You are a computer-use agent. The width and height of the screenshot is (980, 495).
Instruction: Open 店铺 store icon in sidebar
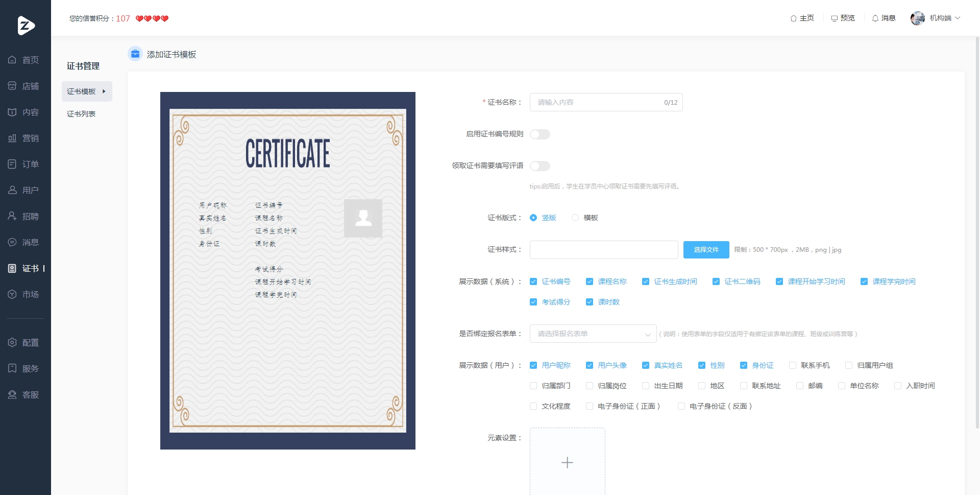tap(12, 86)
